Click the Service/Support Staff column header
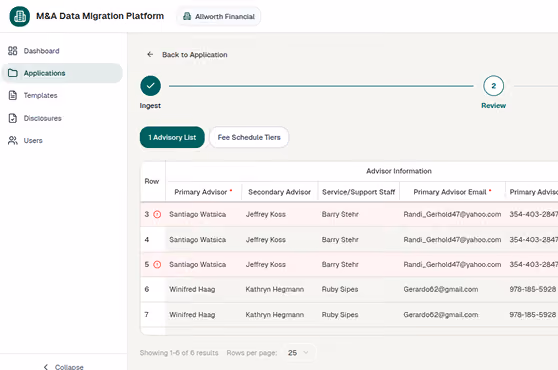 (358, 192)
